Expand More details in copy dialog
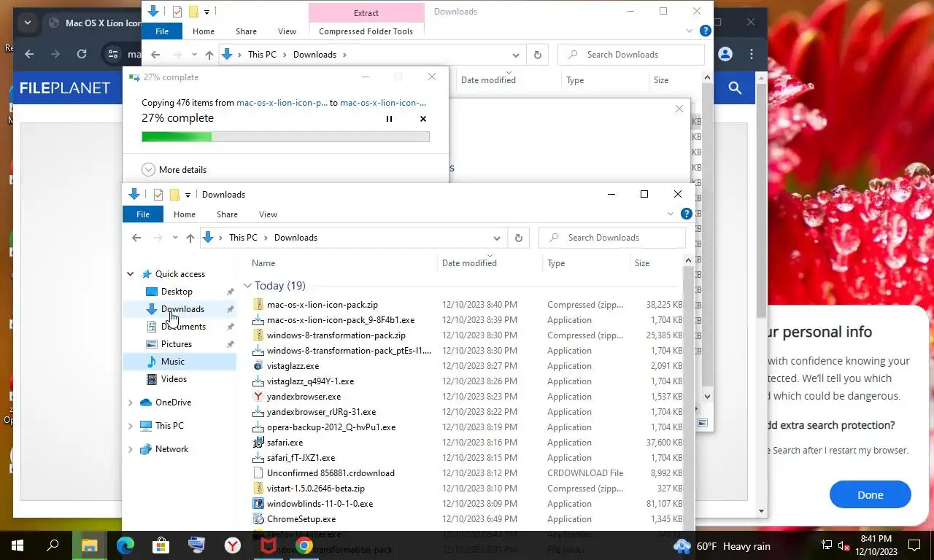The height and width of the screenshot is (560, 934). pos(174,169)
